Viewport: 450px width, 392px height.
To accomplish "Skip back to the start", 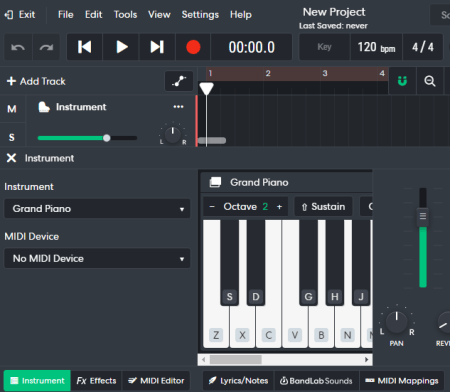I will pos(84,47).
